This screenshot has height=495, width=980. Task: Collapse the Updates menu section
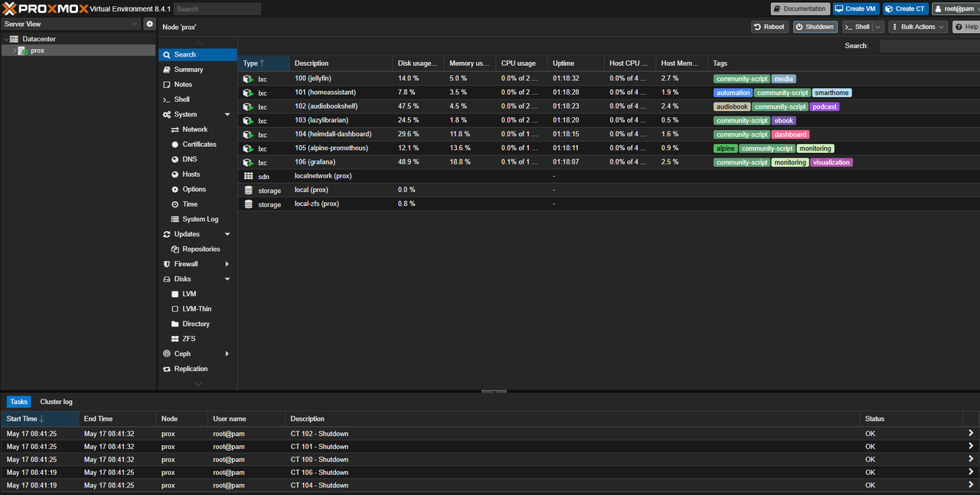[x=227, y=234]
